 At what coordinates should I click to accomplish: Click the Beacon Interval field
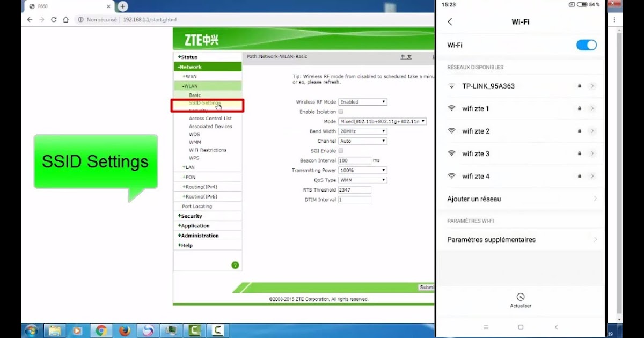(x=355, y=160)
